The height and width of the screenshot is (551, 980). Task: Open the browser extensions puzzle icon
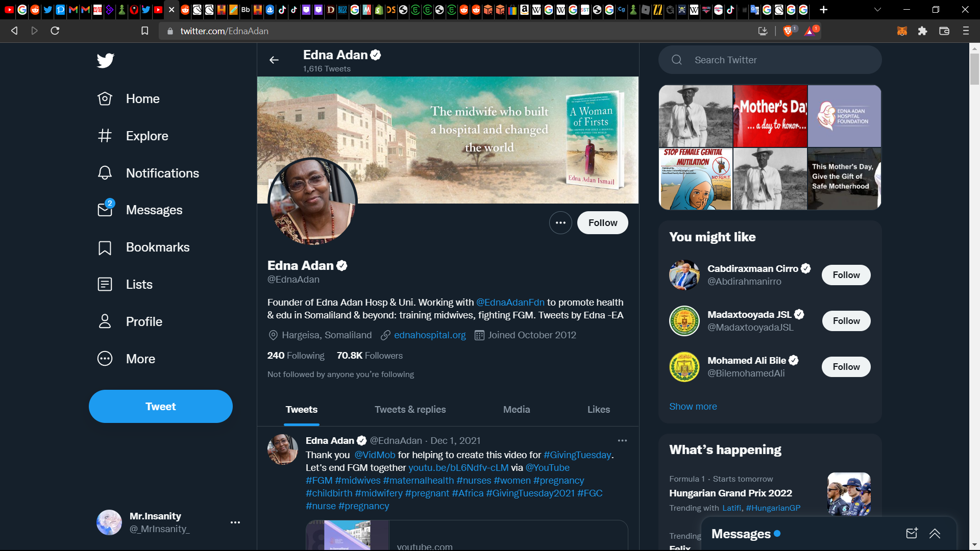point(922,31)
